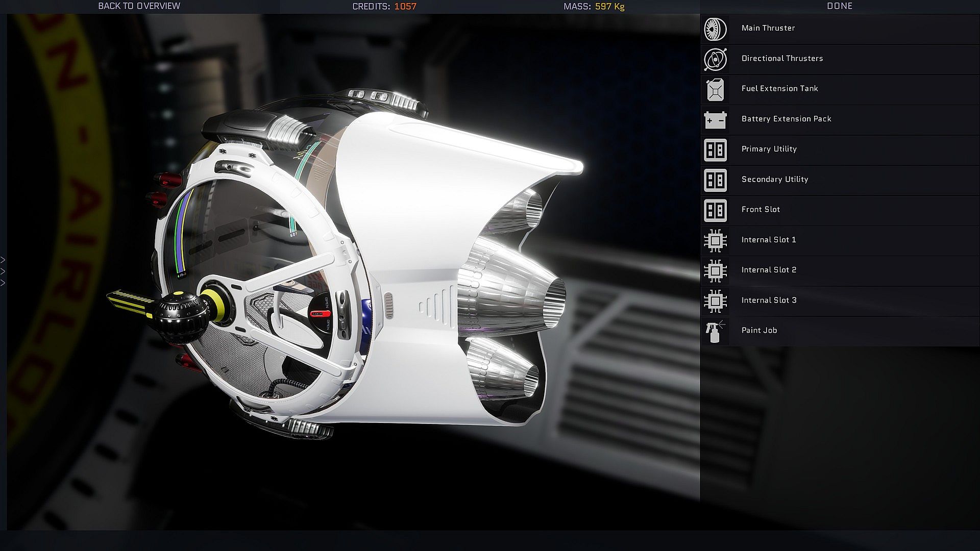
Task: Click the Fuel Extension Tank jerrycan icon
Action: [x=715, y=90]
